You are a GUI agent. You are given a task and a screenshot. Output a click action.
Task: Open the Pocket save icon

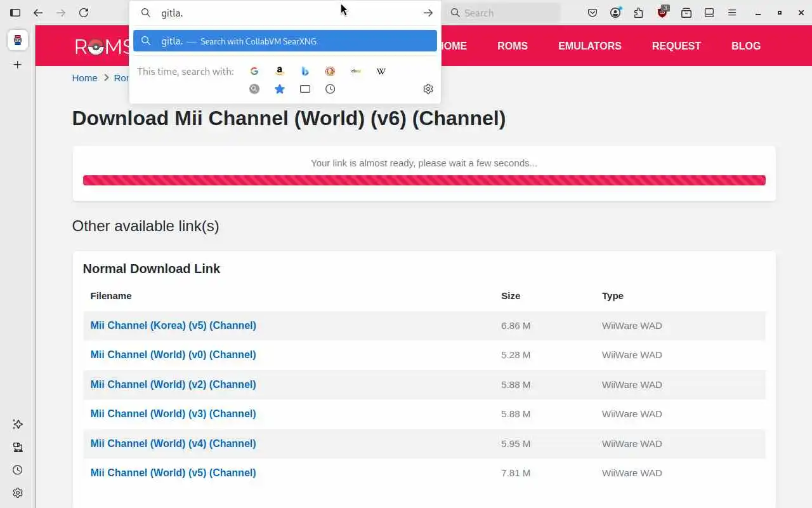pos(592,13)
